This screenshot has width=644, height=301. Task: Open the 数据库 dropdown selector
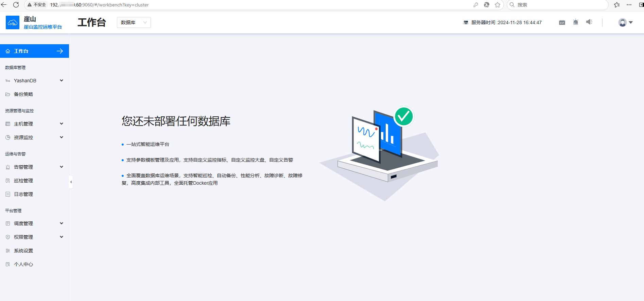tap(134, 22)
